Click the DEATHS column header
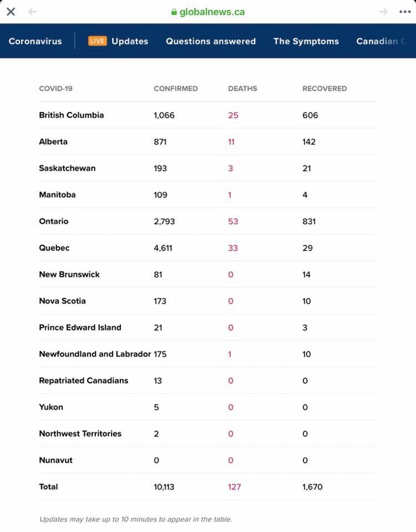 (242, 89)
